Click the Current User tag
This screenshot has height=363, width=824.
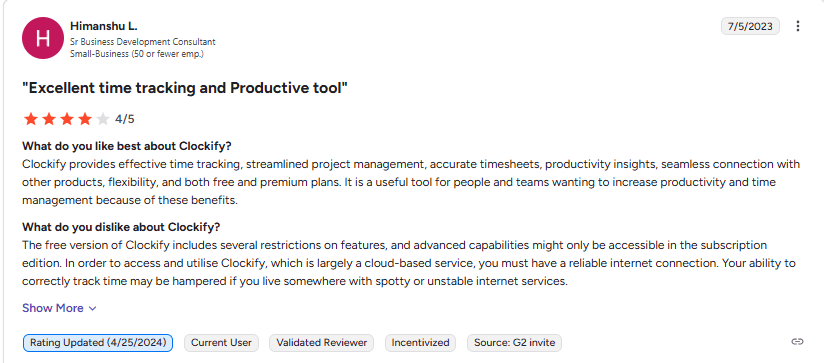click(x=221, y=343)
